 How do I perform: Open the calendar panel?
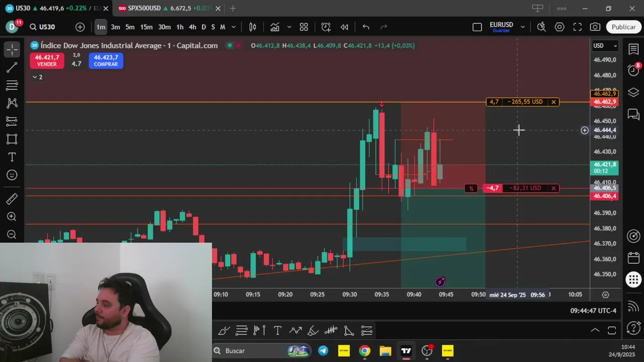[633, 258]
